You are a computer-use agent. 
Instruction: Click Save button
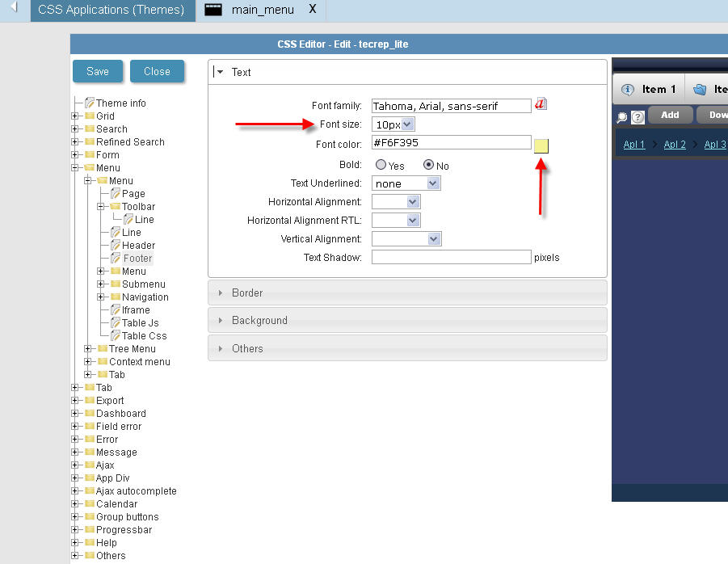point(98,71)
